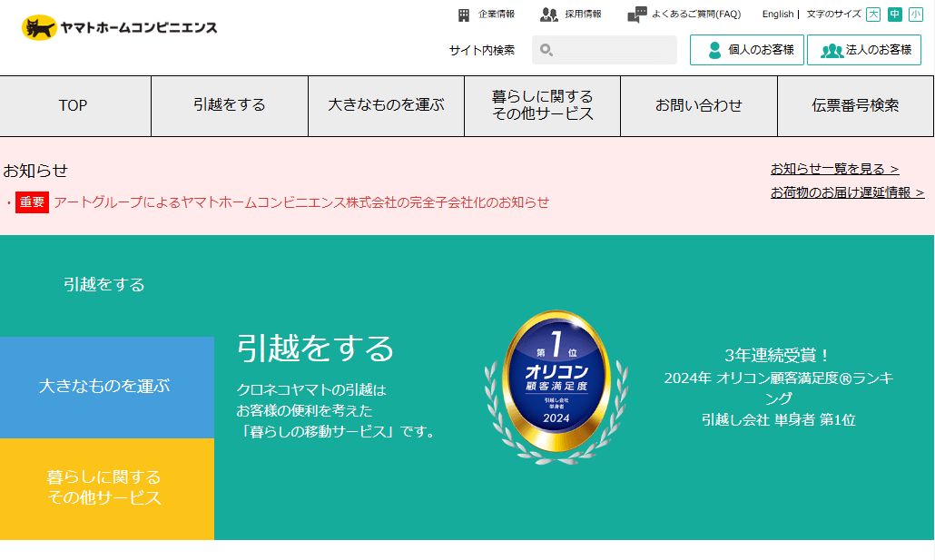This screenshot has width=935, height=560.
Task: Open the TOP navigation item
Action: click(x=75, y=106)
